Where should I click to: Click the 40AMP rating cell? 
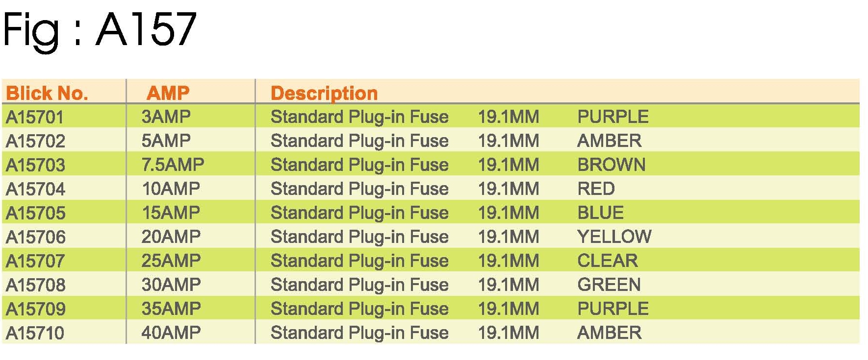point(171,333)
